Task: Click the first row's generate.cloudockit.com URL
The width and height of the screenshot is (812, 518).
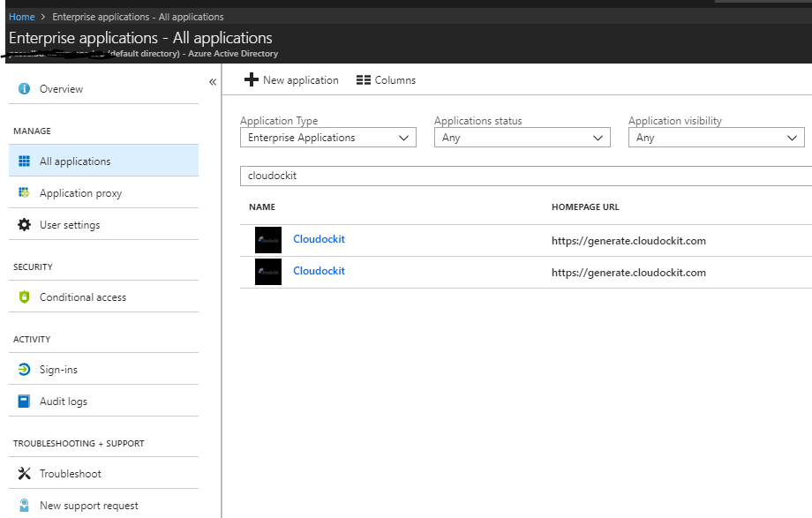Action: pos(628,240)
